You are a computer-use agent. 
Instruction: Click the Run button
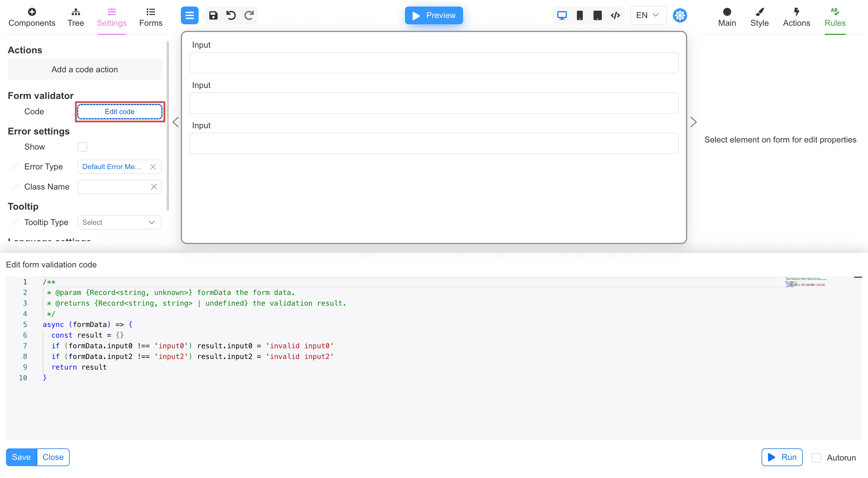click(782, 457)
